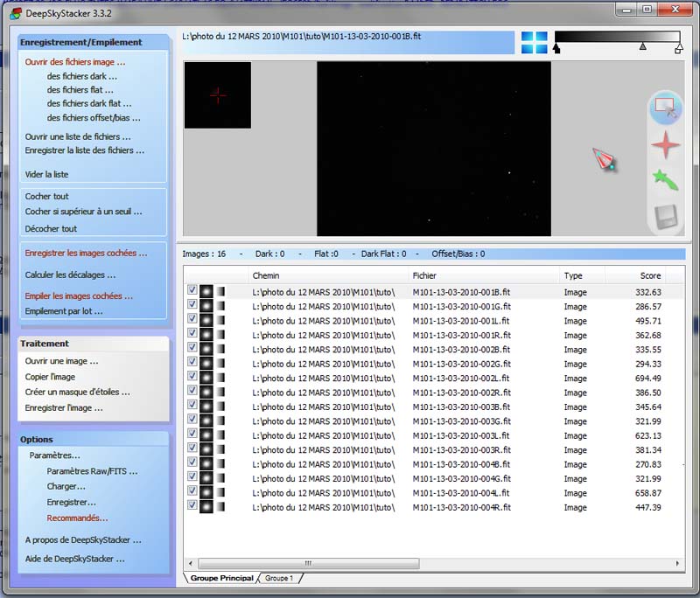Select the Groupe Principal tab

pyautogui.click(x=221, y=579)
